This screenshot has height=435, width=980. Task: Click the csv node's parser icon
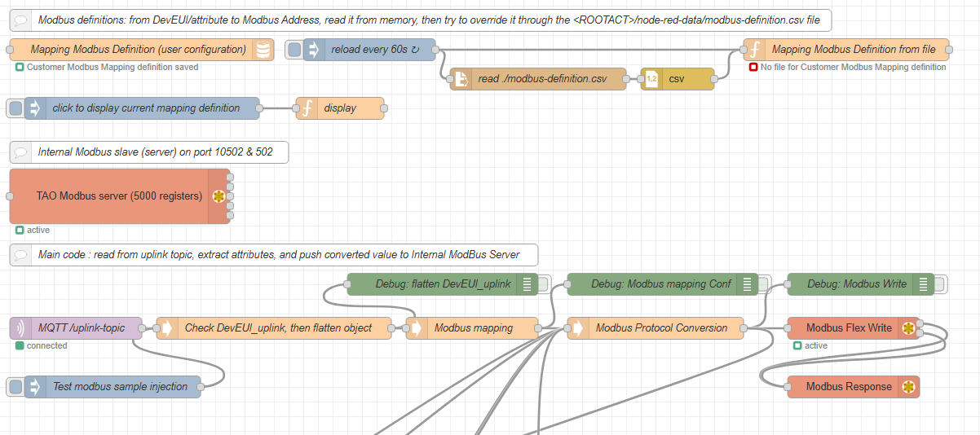coord(652,79)
